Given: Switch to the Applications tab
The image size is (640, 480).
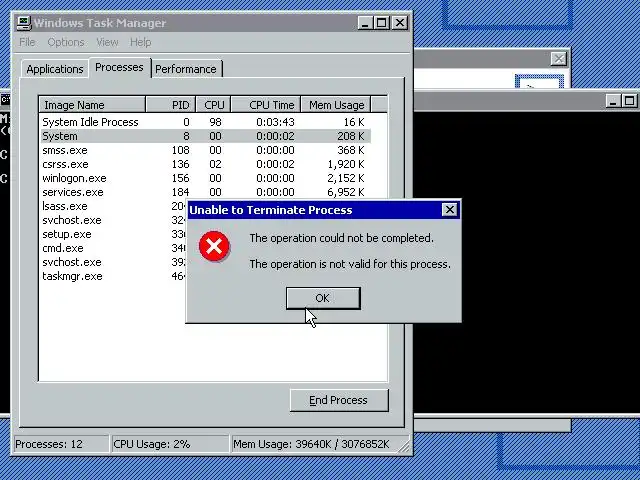Looking at the screenshot, I should [55, 69].
